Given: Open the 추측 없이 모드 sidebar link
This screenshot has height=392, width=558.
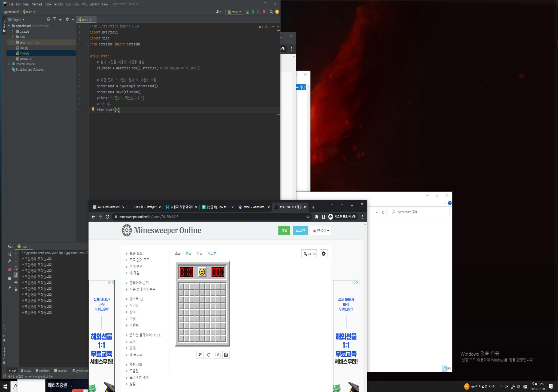Looking at the screenshot, I should click(139, 260).
